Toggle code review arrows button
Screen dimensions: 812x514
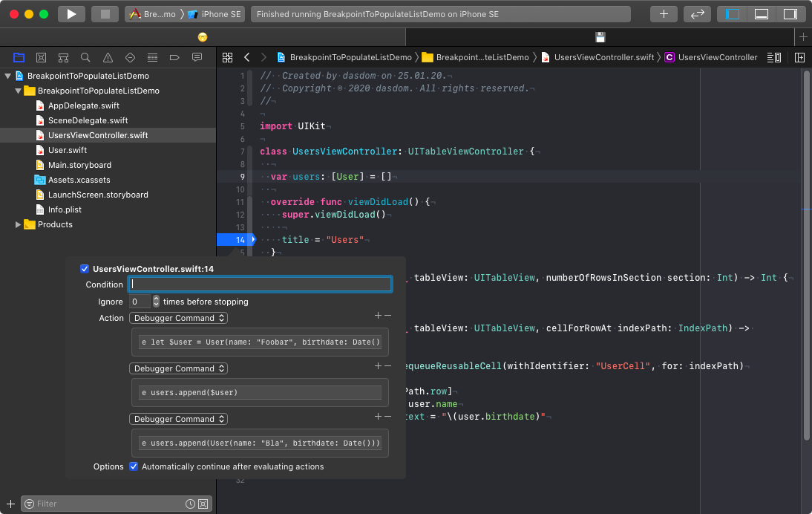697,14
